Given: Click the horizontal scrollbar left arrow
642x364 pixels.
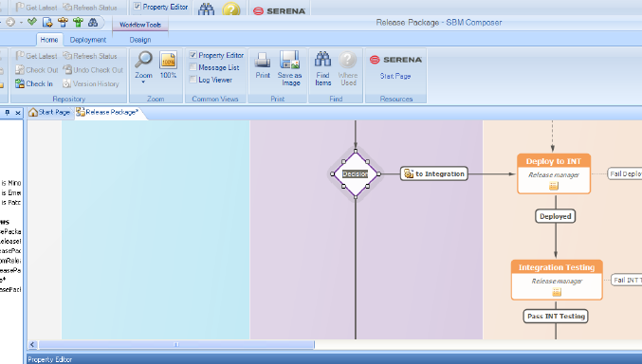Looking at the screenshot, I should pyautogui.click(x=33, y=345).
